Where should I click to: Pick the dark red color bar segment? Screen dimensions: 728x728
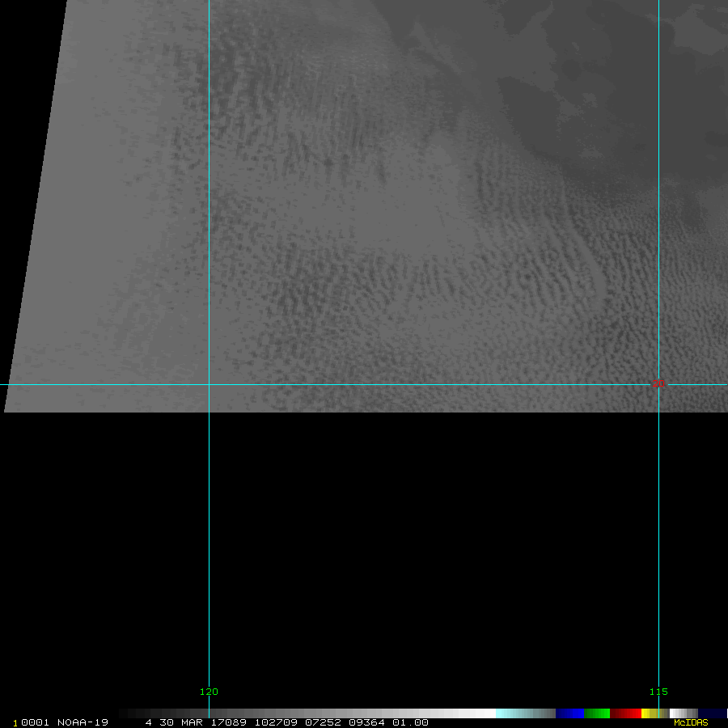625,713
